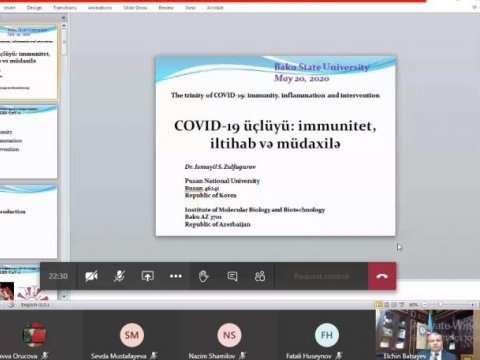Select Nazim Shamilov's NS avatar
Image resolution: width=480 pixels, height=360 pixels.
(229, 335)
